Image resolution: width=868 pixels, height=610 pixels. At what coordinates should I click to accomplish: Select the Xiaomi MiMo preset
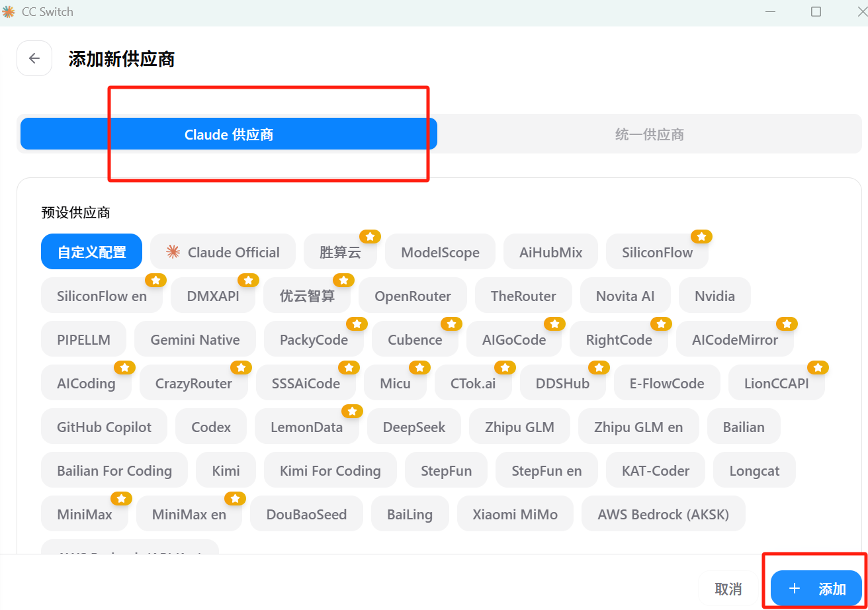coord(515,514)
